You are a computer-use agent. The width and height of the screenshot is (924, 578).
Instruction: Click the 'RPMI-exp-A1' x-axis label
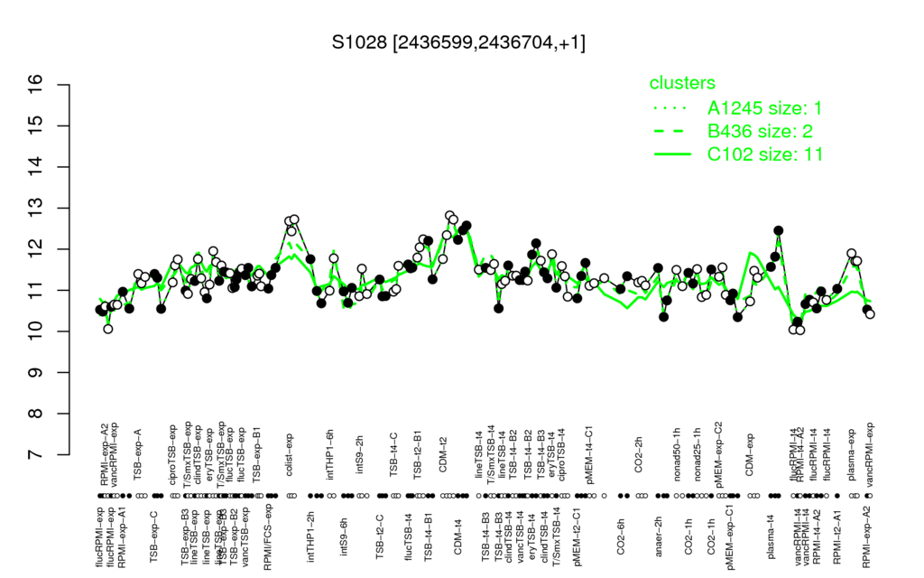click(122, 536)
